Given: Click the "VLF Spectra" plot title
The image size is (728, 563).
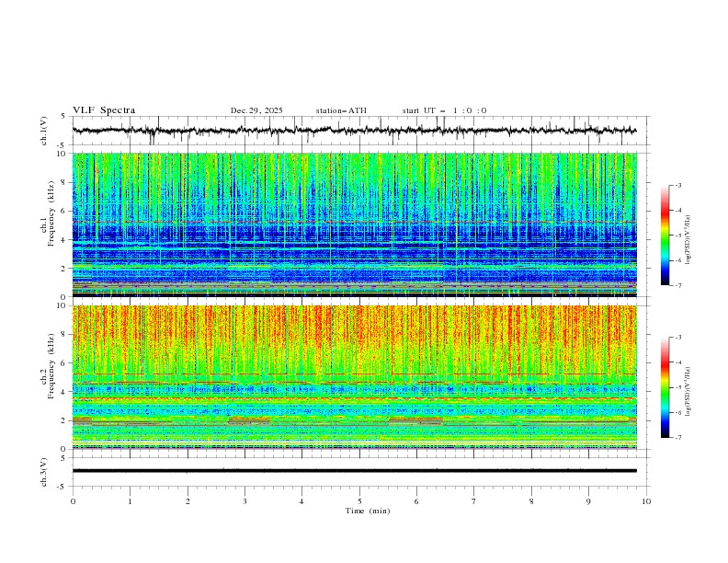Looking at the screenshot, I should coord(104,110).
